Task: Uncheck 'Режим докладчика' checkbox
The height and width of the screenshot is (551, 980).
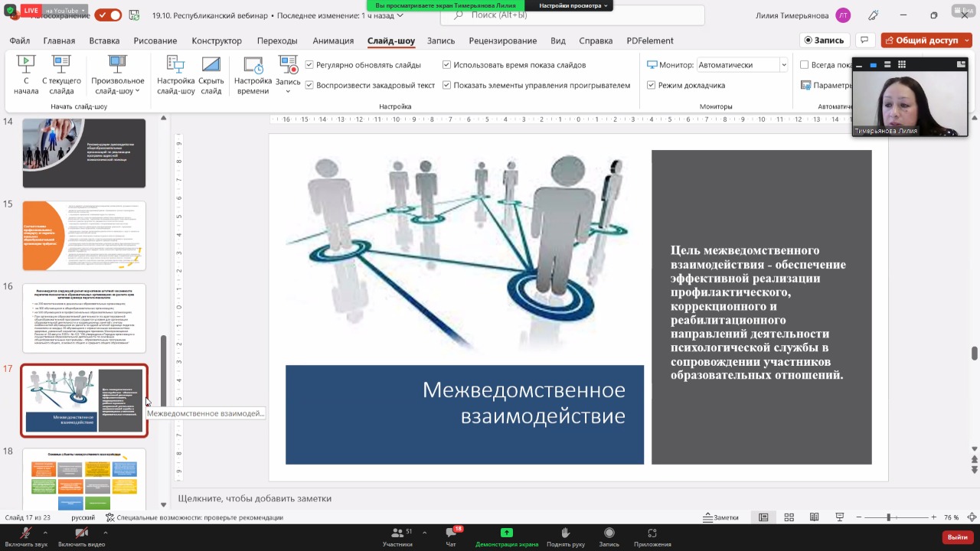Action: pos(652,85)
